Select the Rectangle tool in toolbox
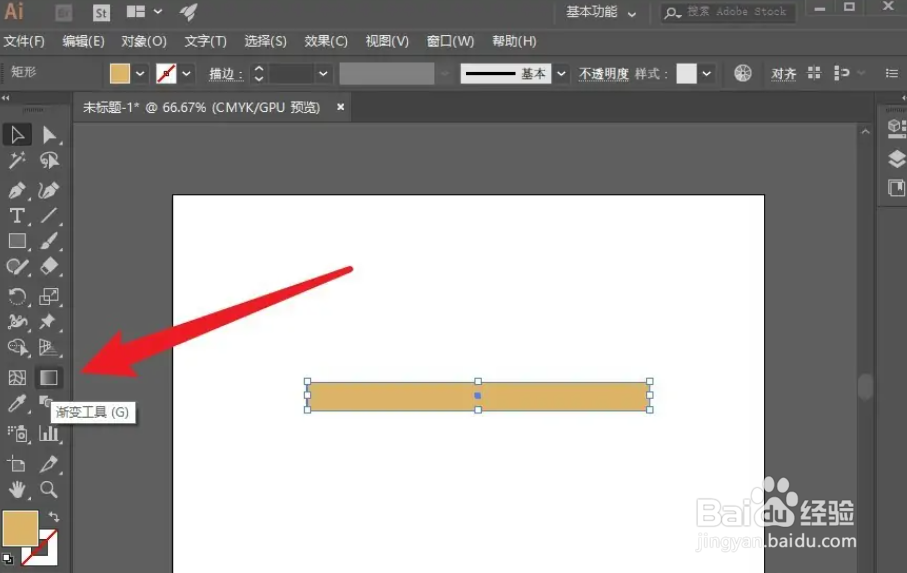 (x=17, y=241)
